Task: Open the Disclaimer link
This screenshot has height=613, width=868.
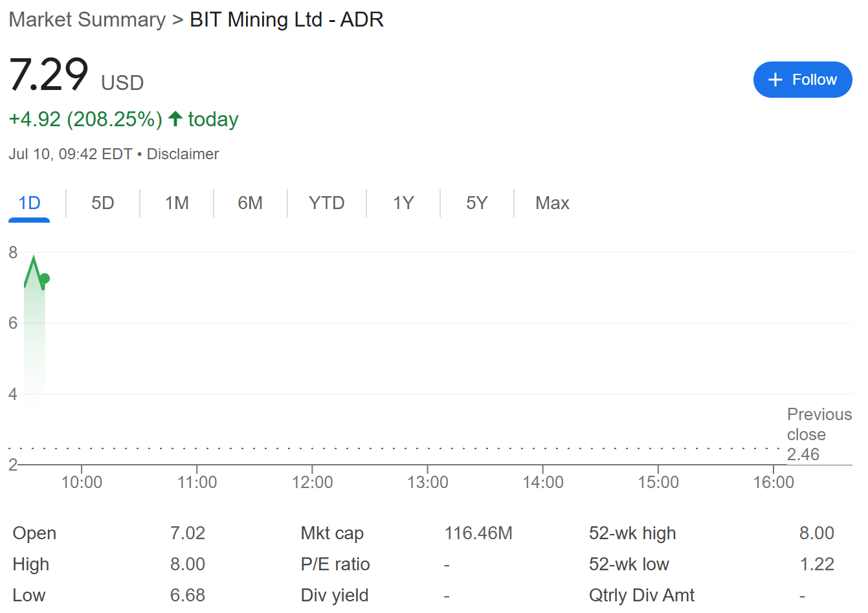Action: tap(183, 154)
